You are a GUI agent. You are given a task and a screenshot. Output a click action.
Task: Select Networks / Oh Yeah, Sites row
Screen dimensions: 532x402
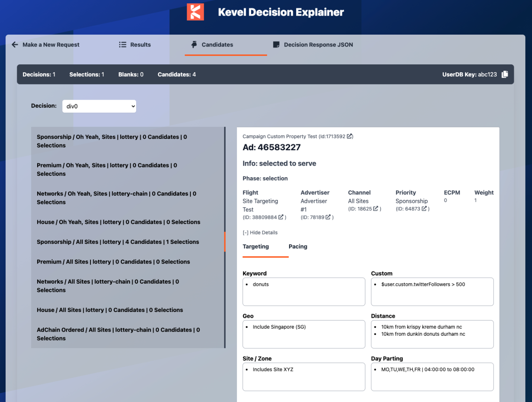coord(128,198)
